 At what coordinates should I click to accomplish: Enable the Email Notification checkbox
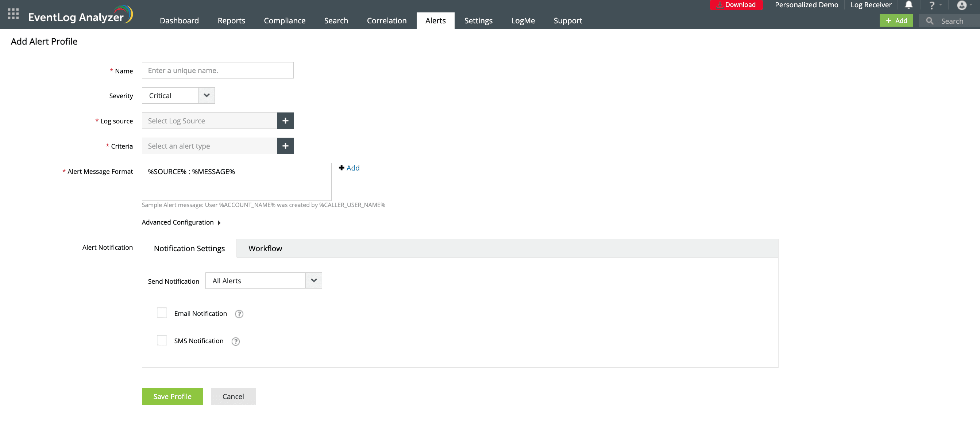(x=162, y=313)
